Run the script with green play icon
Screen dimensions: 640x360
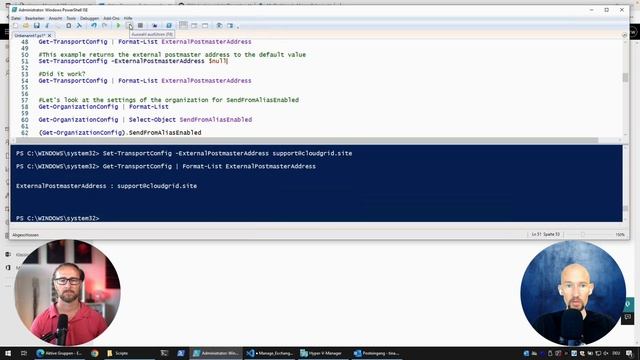(118, 26)
